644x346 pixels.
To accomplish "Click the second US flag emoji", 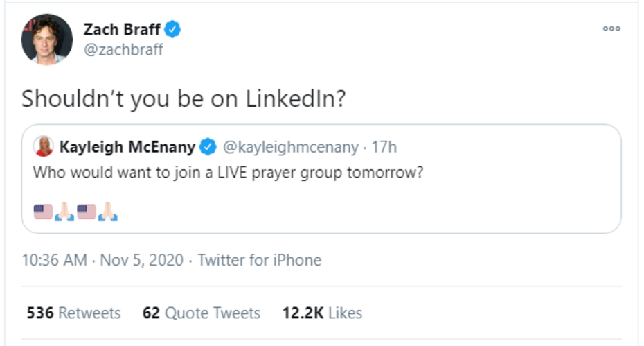I will coord(87,211).
